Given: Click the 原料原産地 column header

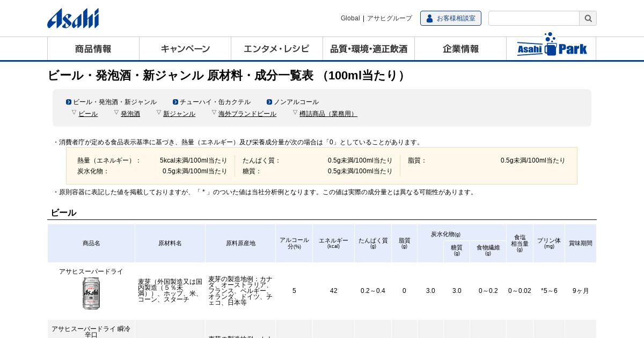Looking at the screenshot, I should point(240,243).
